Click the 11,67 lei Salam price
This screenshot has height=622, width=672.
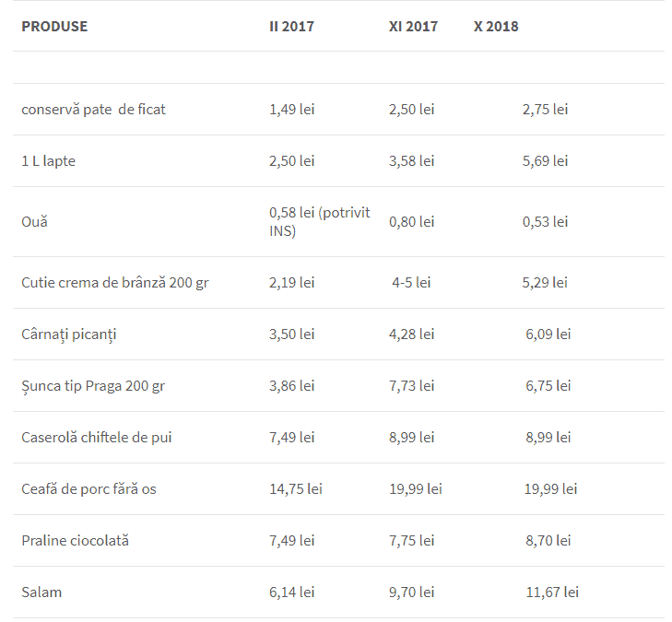552,592
